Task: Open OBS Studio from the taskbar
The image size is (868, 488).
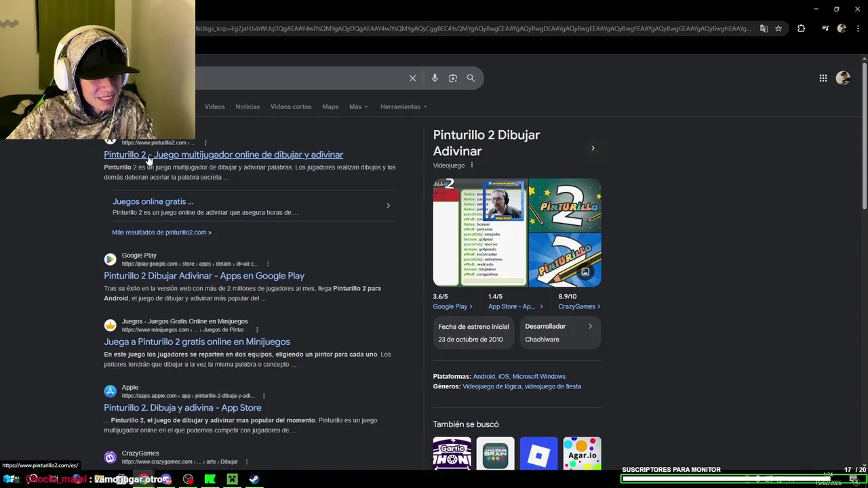Action: (x=188, y=479)
